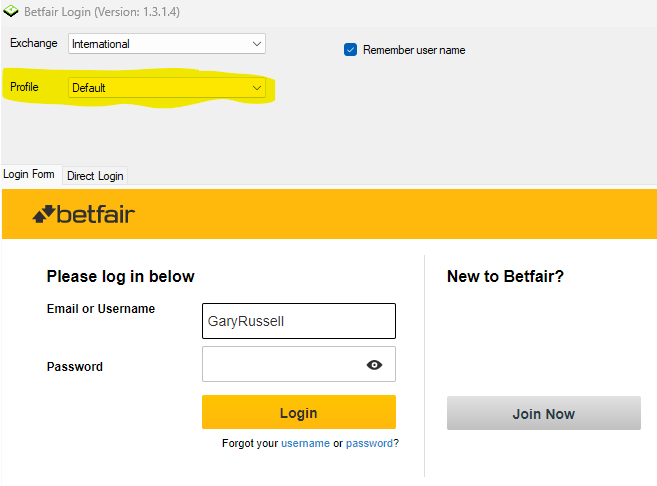This screenshot has height=486, width=657.
Task: Click the Exchange label
Action: [34, 43]
